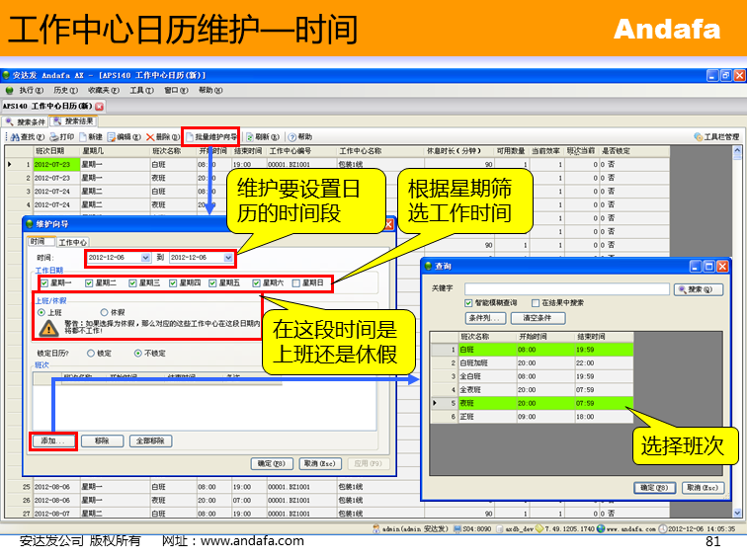Open the 批量维护向导 batch wizard

point(211,137)
